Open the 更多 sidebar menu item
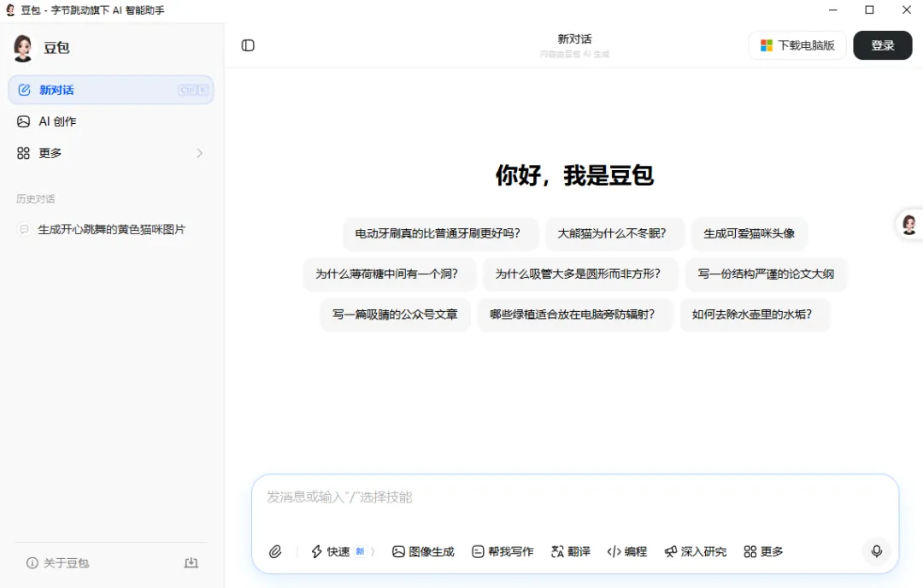This screenshot has height=588, width=923. (x=111, y=153)
